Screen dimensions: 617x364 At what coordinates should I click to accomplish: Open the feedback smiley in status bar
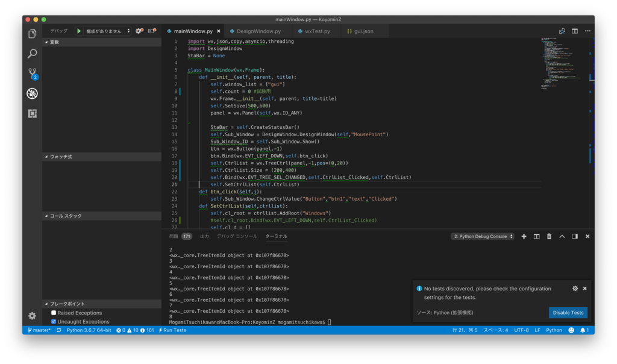coord(571,330)
